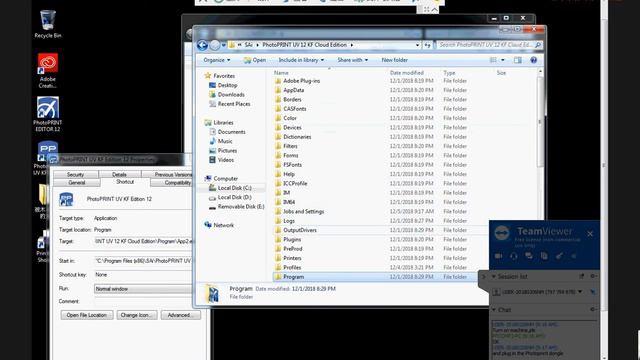Click the TeamViewer whiteboard pen icon
Screen dimensions: 640x360
pos(559,256)
